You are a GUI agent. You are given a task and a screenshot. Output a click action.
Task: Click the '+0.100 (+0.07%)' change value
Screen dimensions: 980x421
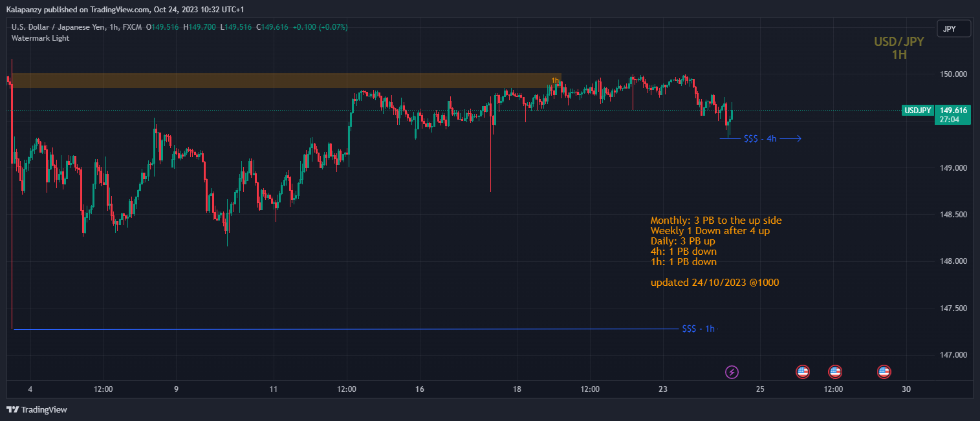320,27
